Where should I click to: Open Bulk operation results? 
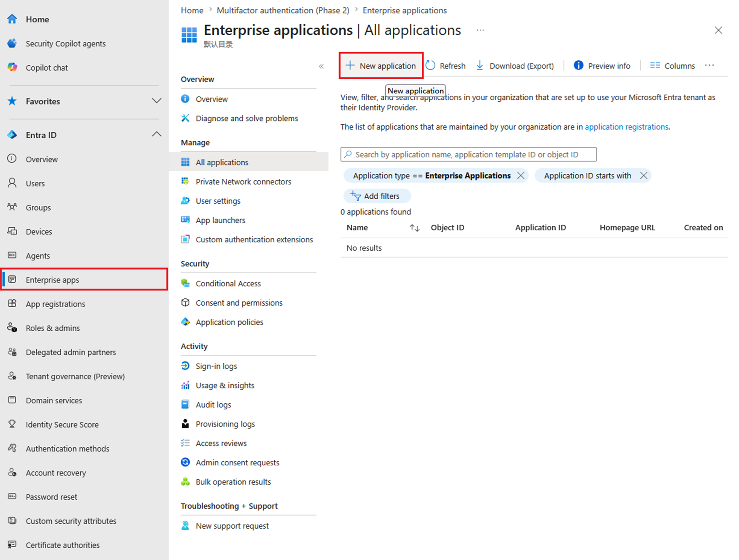coord(233,482)
